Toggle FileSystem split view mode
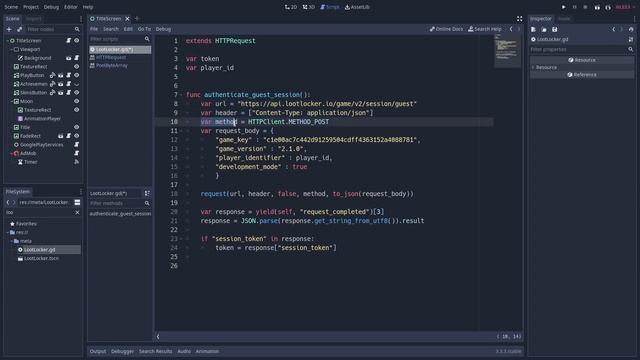 pos(77,202)
